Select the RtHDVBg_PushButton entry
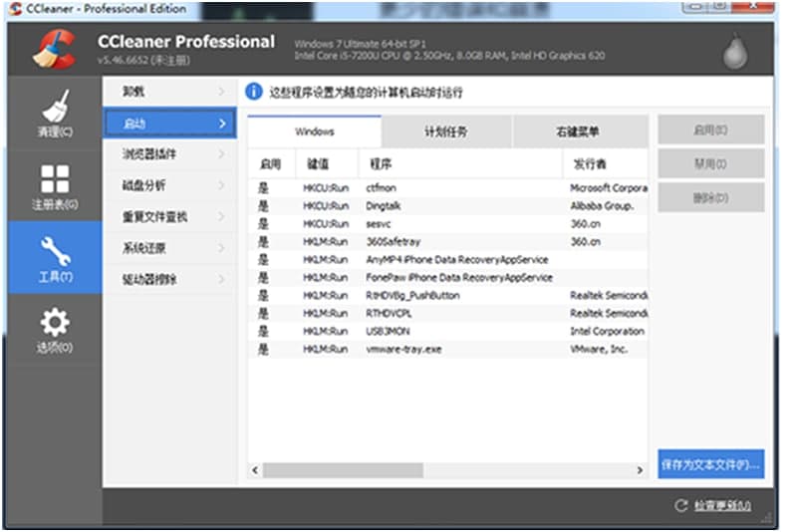The width and height of the screenshot is (795, 532). pyautogui.click(x=448, y=295)
